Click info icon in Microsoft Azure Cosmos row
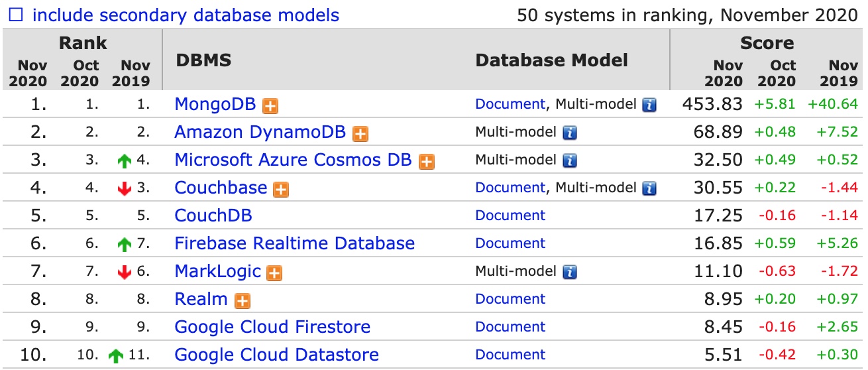The image size is (868, 370). pos(570,160)
